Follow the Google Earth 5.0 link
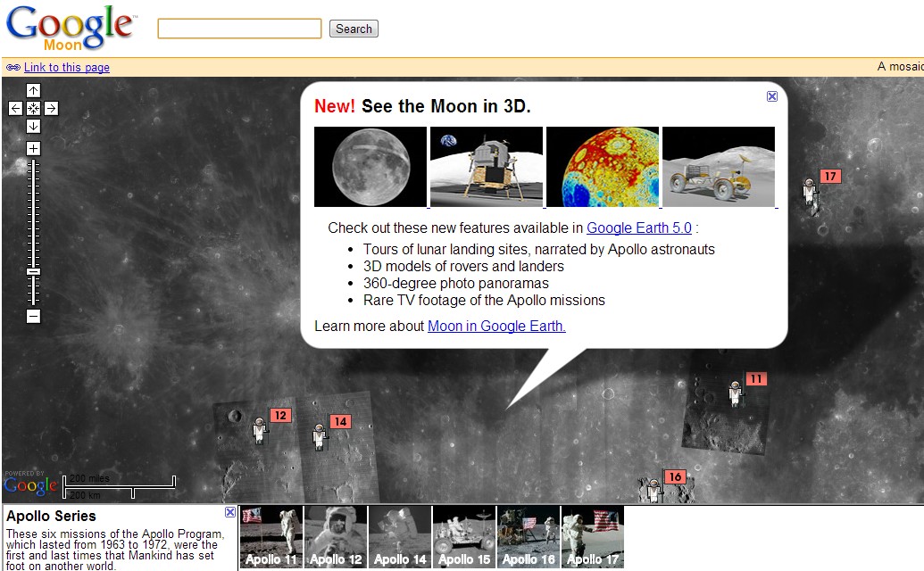The width and height of the screenshot is (924, 571). (x=637, y=228)
